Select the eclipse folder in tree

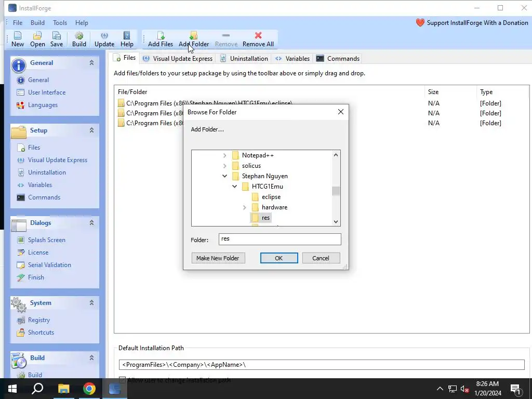(271, 197)
